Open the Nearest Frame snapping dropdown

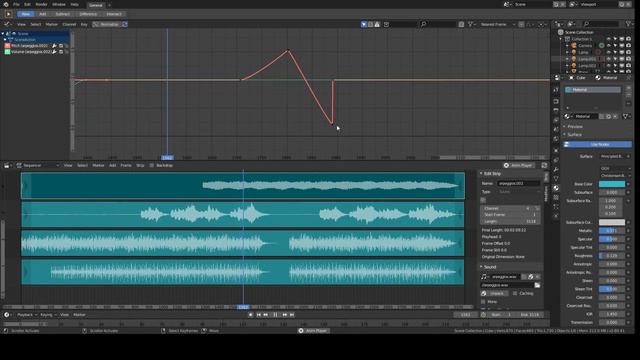point(497,24)
